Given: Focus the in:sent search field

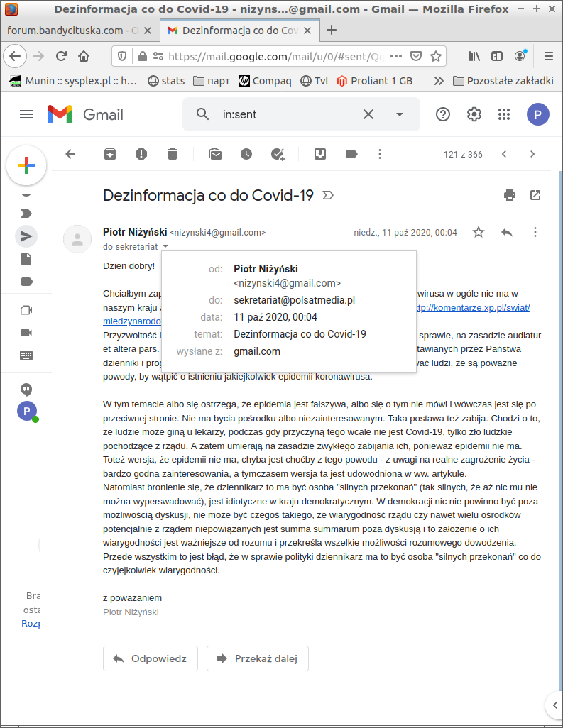Looking at the screenshot, I should (x=288, y=114).
